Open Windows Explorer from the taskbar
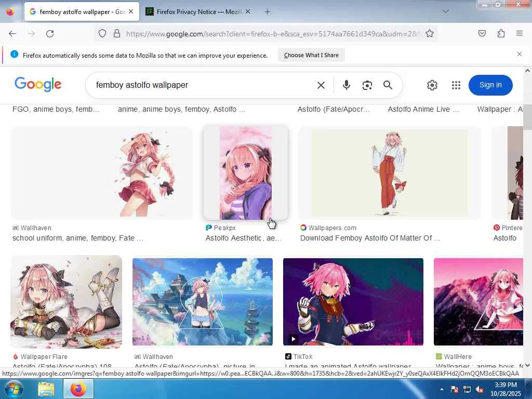This screenshot has width=532, height=399. click(46, 389)
